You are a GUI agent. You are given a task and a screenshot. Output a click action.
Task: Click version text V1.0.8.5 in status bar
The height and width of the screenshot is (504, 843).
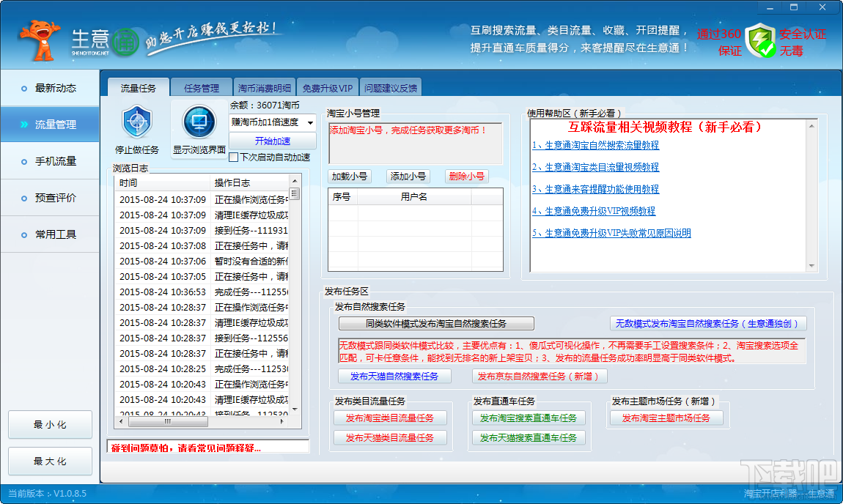(70, 493)
